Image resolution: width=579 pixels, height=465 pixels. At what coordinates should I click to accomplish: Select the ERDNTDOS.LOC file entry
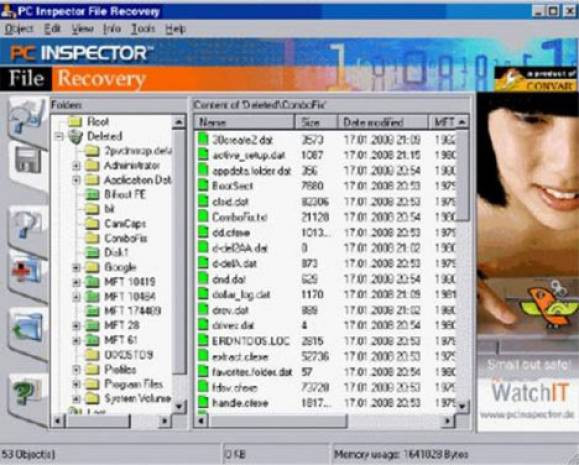(250, 341)
